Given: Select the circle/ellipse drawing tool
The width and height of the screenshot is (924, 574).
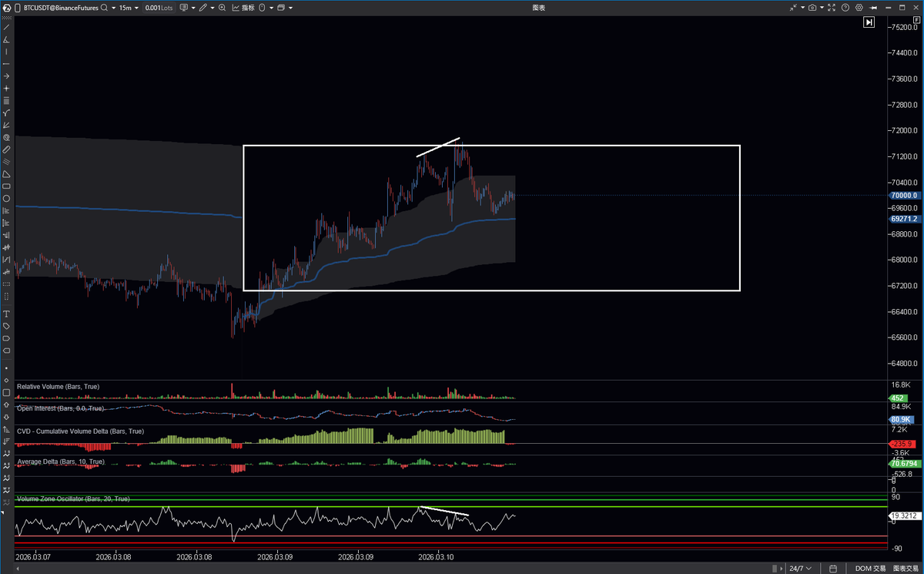Looking at the screenshot, I should (7, 198).
